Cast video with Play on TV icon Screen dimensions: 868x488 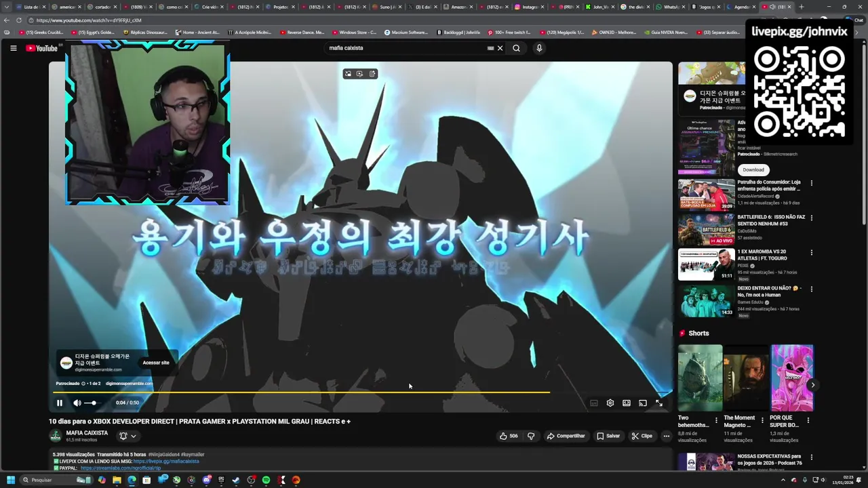click(x=643, y=403)
